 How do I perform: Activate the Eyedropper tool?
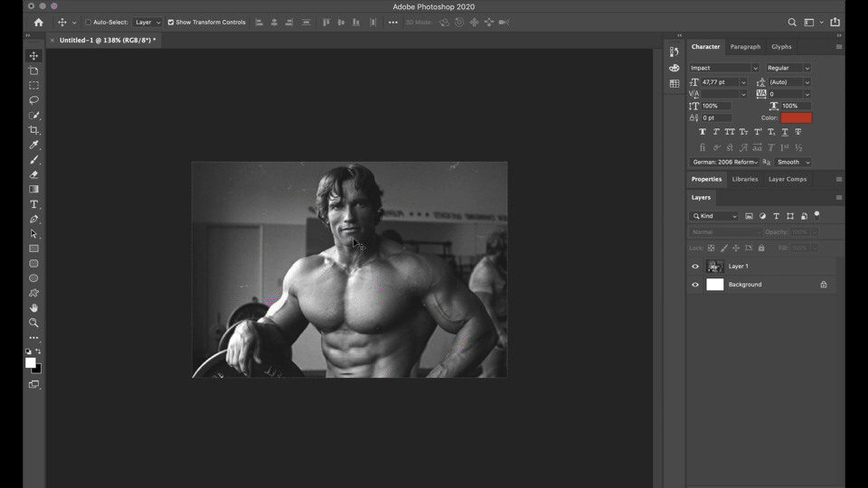(33, 145)
